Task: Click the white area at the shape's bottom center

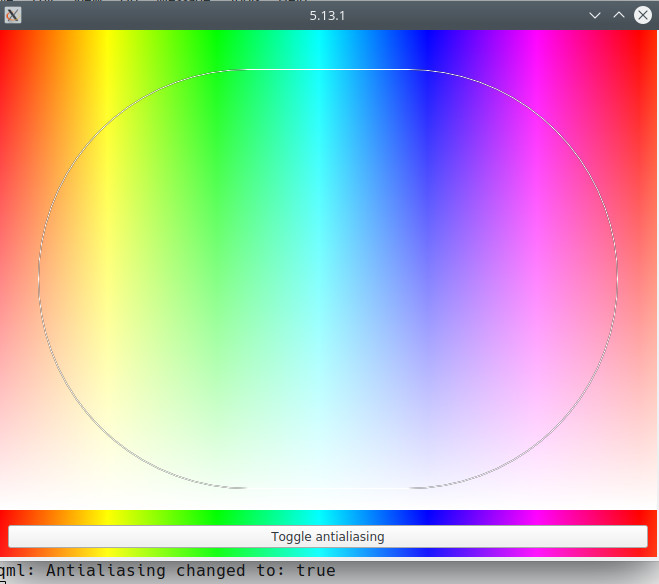Action: click(328, 470)
